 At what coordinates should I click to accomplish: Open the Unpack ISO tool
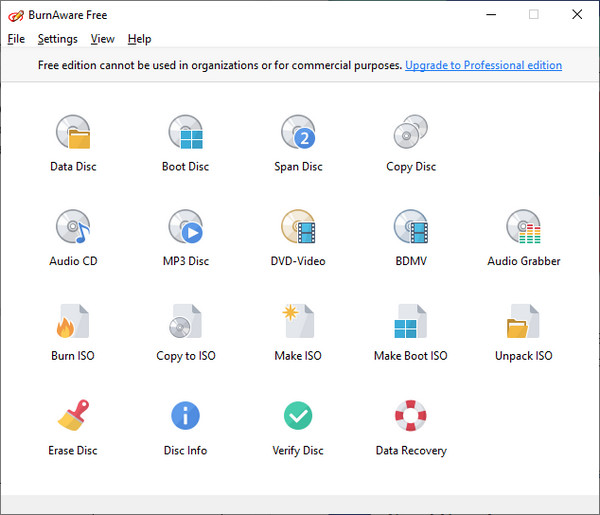(x=523, y=321)
